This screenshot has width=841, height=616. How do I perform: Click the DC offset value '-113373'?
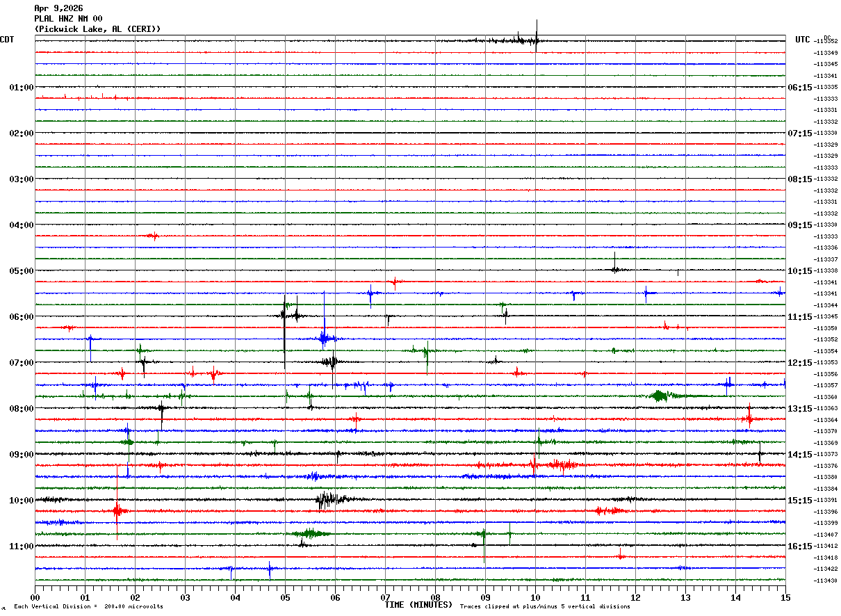point(826,455)
